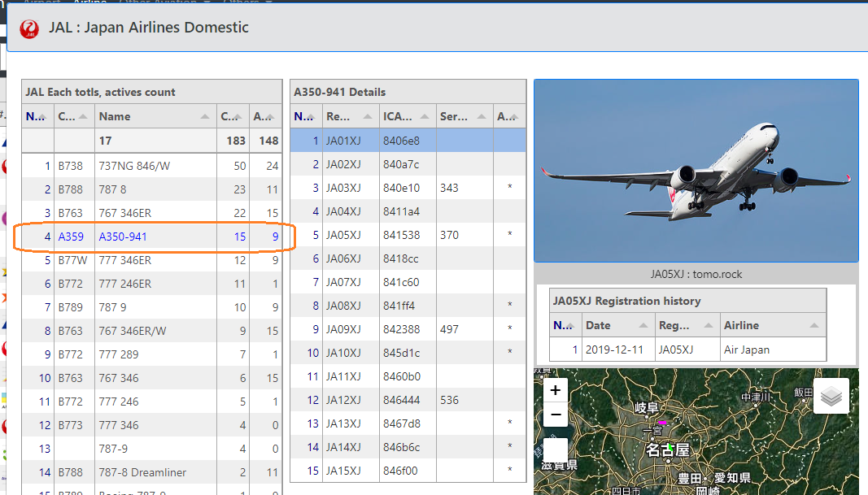The height and width of the screenshot is (495, 868).
Task: Click the 787-9 row numbered 13
Action: 151,449
